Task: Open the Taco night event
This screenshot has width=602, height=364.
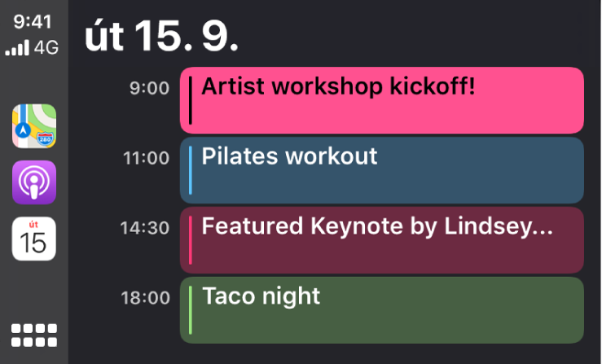Action: pyautogui.click(x=382, y=310)
